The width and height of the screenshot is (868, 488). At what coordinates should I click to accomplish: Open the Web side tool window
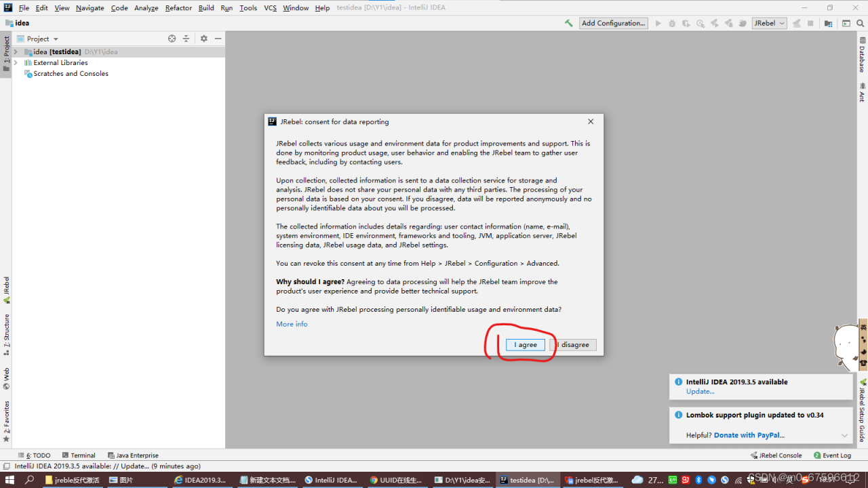pyautogui.click(x=6, y=378)
